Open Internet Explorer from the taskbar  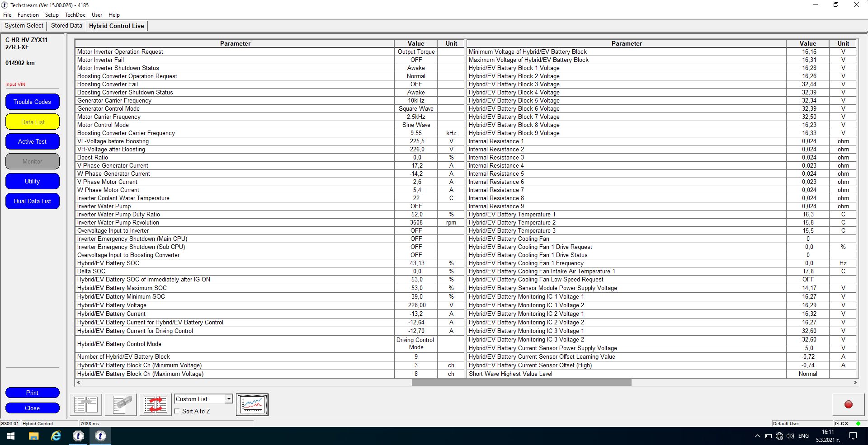coord(55,436)
